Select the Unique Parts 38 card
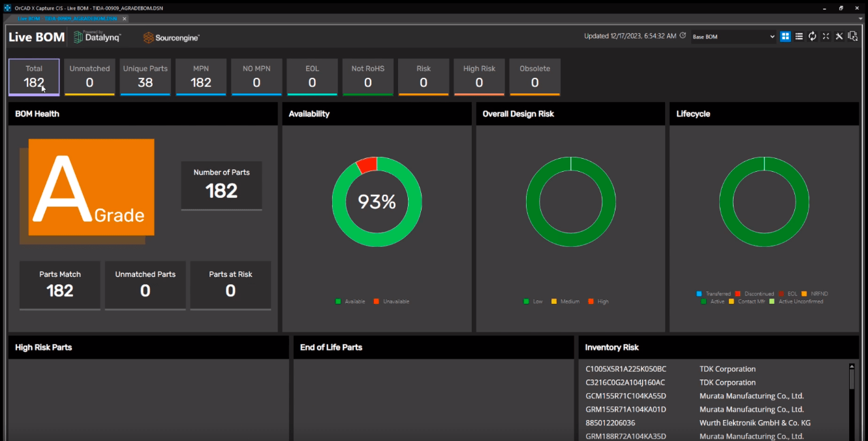Image resolution: width=868 pixels, height=441 pixels. point(145,77)
